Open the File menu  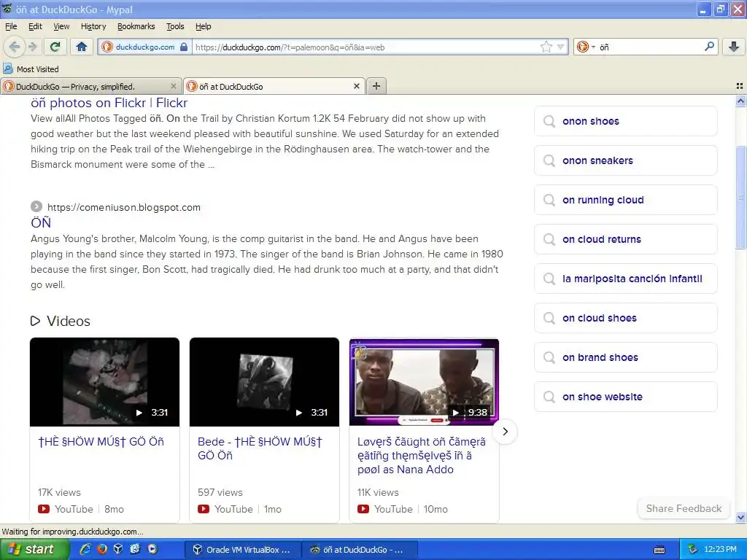(x=11, y=26)
